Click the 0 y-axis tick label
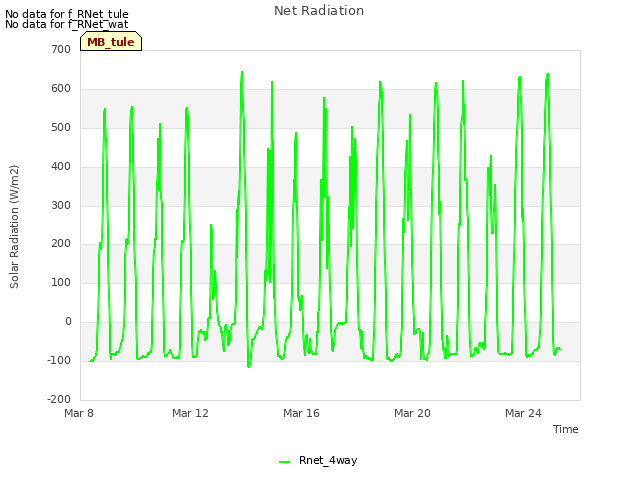640x480 pixels. click(x=68, y=322)
